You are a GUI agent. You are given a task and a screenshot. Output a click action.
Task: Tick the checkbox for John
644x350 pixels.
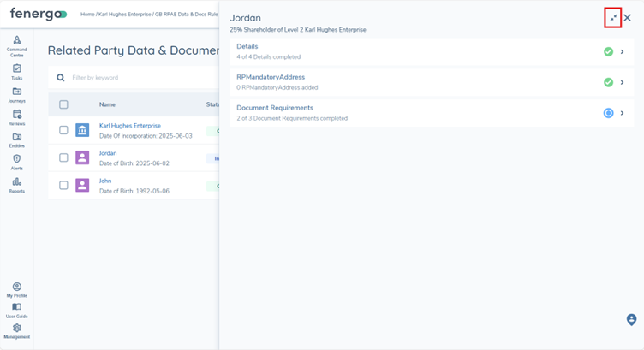63,185
